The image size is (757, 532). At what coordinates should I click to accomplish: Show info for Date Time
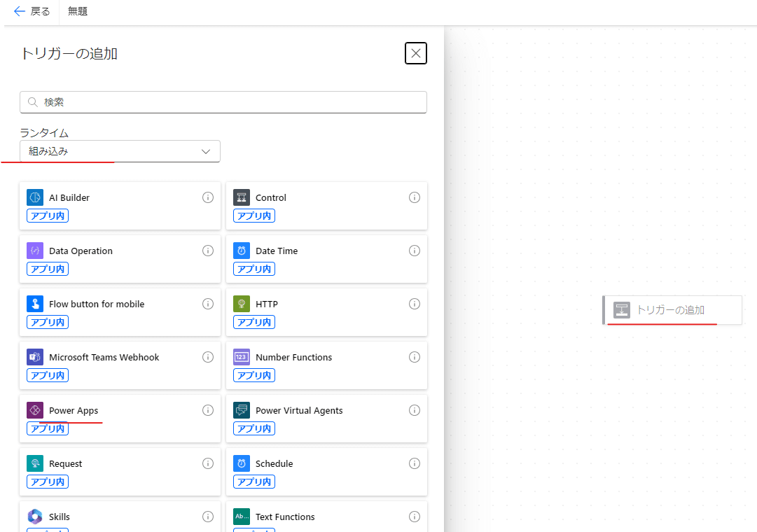pos(415,251)
